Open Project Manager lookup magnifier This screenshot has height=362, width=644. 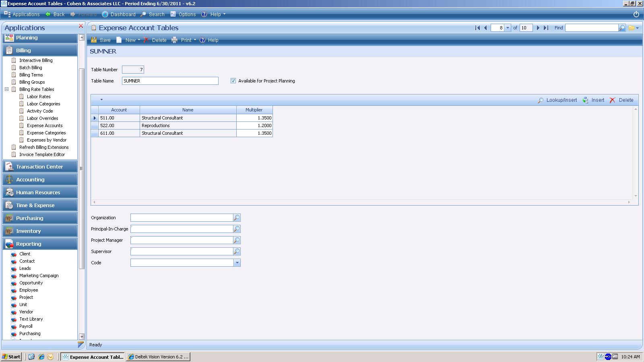point(237,240)
